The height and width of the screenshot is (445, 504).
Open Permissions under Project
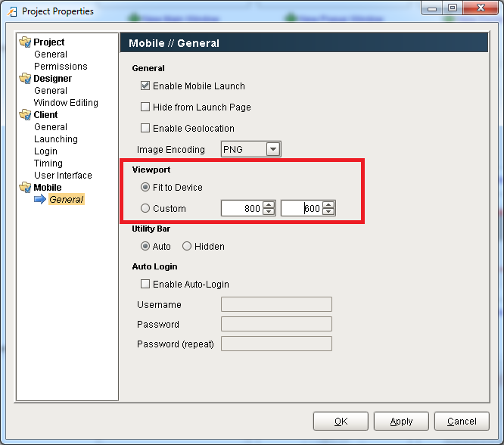[61, 67]
